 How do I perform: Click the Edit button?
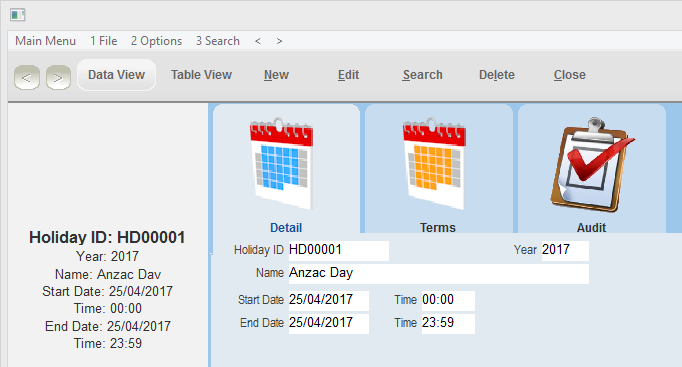tap(348, 75)
